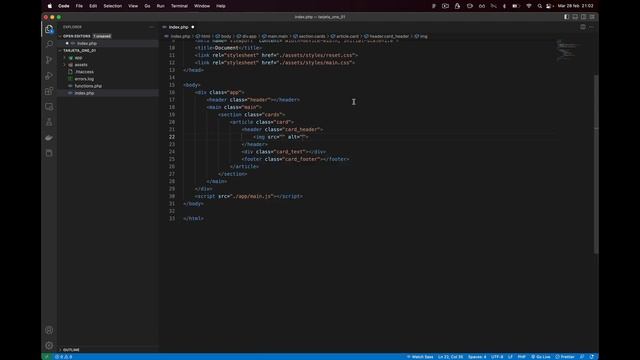Click Prettier in status bar
The image size is (640, 360).
click(565, 357)
